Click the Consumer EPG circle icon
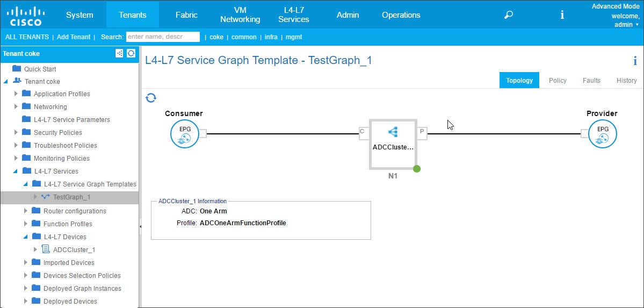 click(185, 134)
